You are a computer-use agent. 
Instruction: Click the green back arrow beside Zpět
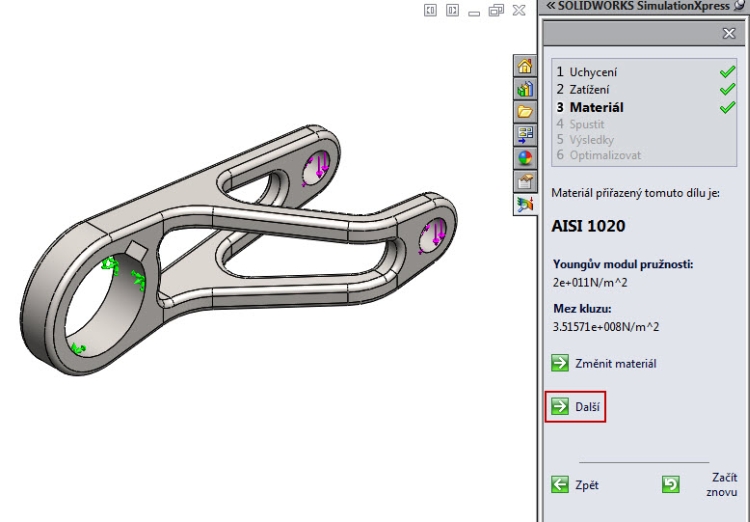[x=560, y=484]
